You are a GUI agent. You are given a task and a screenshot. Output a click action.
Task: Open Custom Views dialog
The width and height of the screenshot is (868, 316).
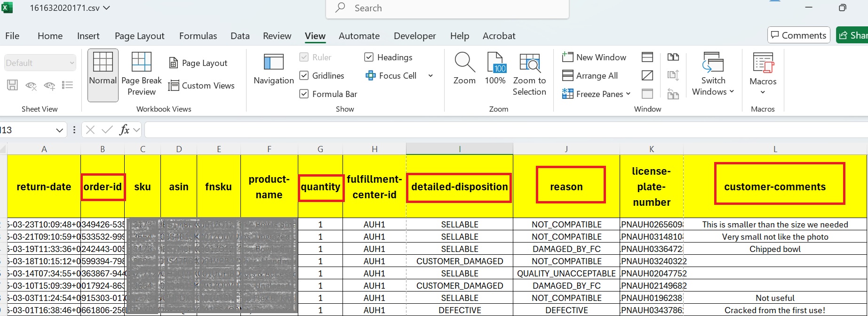[x=201, y=86]
